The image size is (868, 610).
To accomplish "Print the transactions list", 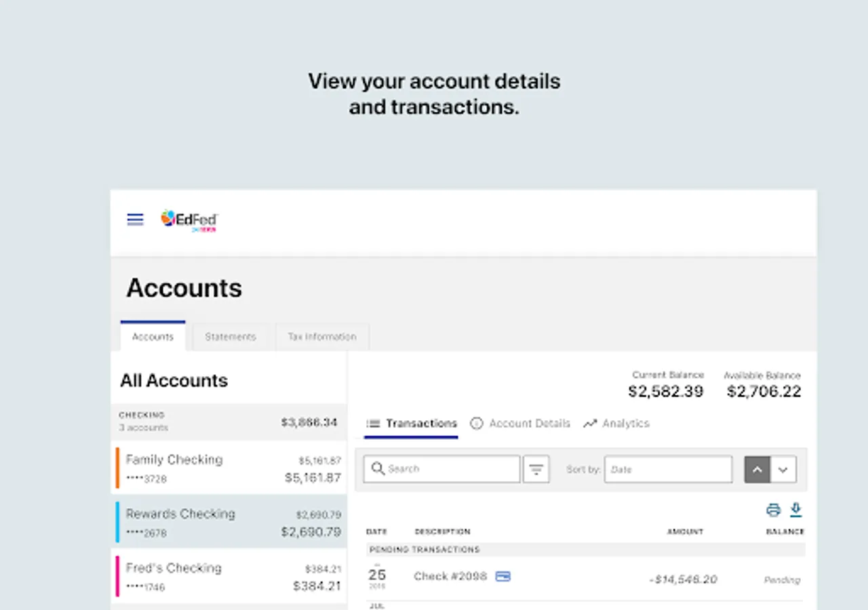I will click(x=773, y=510).
